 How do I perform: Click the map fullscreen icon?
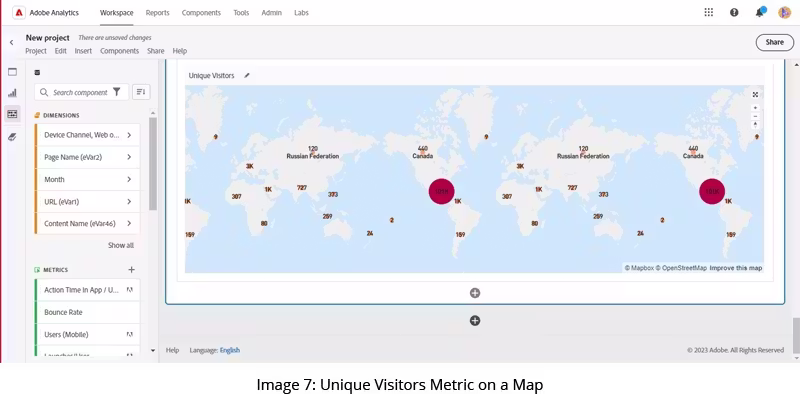(755, 94)
